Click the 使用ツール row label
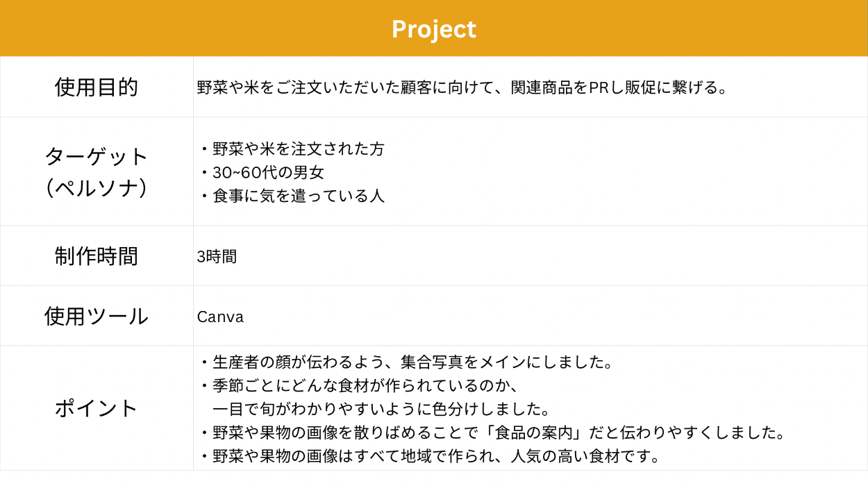Screen dimensions: 868x488 point(97,317)
